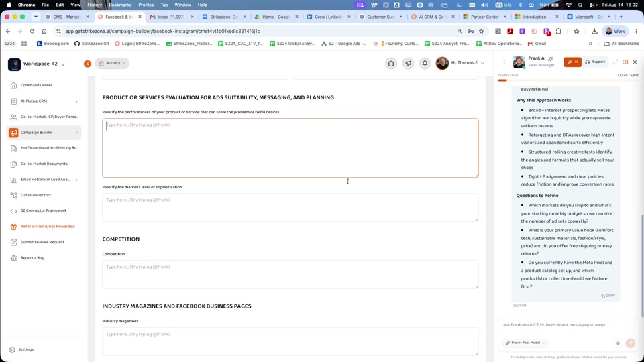Click the send message button

631,343
